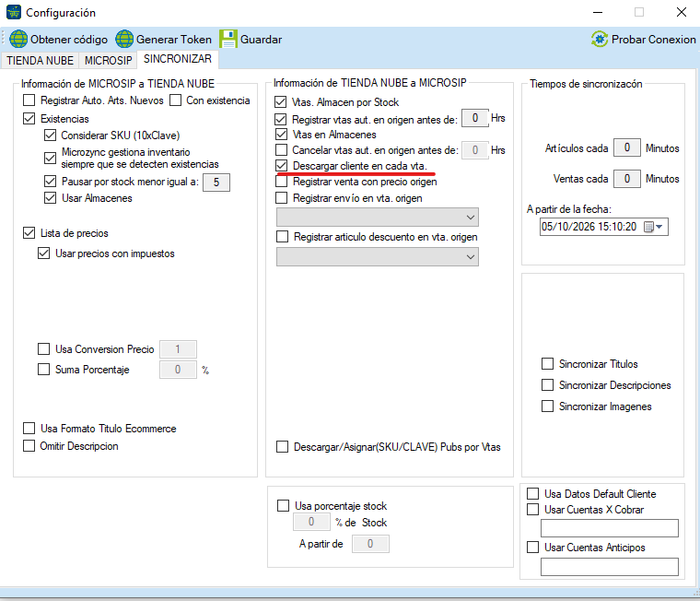
Task: Toggle Usar precios con impuestos checkbox
Action: tap(44, 253)
